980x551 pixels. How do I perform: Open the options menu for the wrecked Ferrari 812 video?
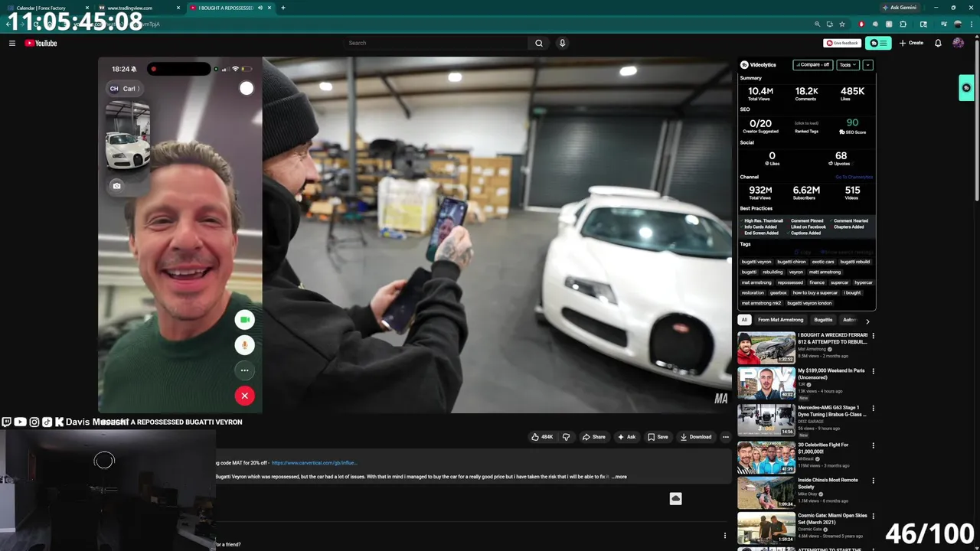coord(873,336)
